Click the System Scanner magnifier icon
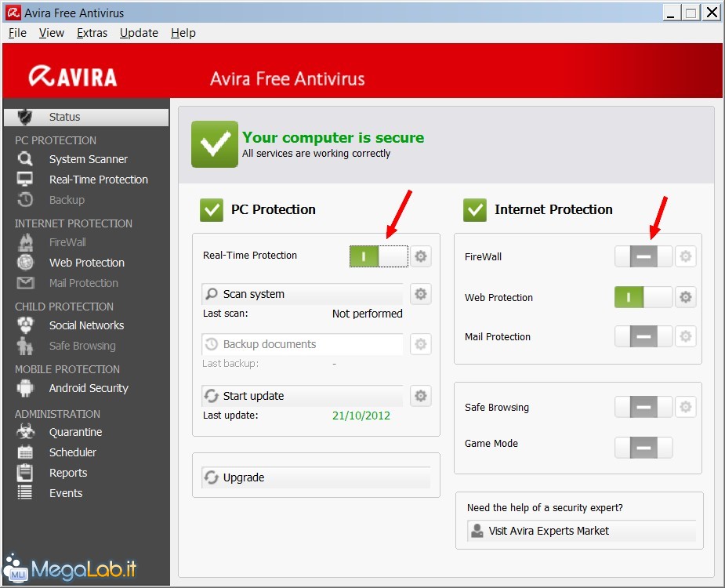Image resolution: width=725 pixels, height=588 pixels. [x=25, y=159]
